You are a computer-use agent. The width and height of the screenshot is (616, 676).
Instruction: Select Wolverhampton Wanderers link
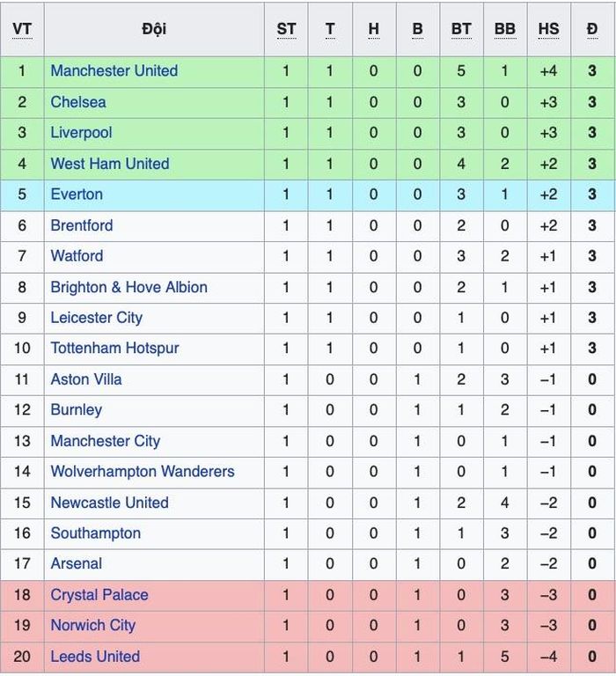tap(143, 472)
